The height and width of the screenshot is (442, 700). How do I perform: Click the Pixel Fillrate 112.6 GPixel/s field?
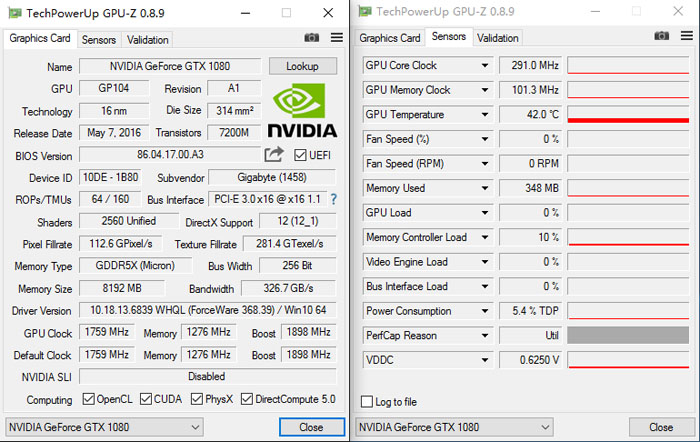tap(121, 244)
